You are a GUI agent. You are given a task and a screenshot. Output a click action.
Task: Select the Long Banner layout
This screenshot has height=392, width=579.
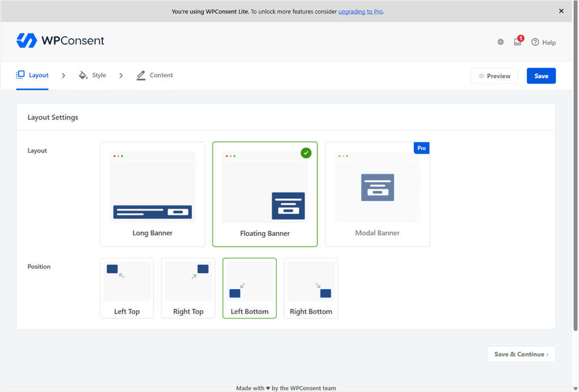pyautogui.click(x=153, y=194)
